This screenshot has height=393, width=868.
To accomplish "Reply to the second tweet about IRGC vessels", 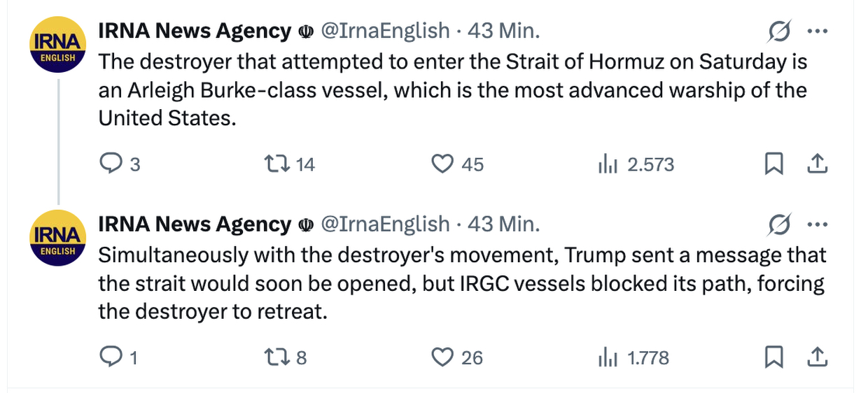I will point(111,357).
